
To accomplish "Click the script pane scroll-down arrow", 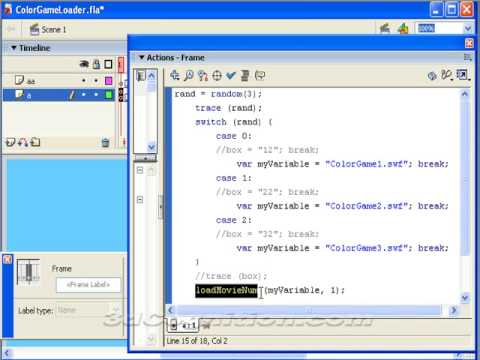I will click(x=465, y=297).
